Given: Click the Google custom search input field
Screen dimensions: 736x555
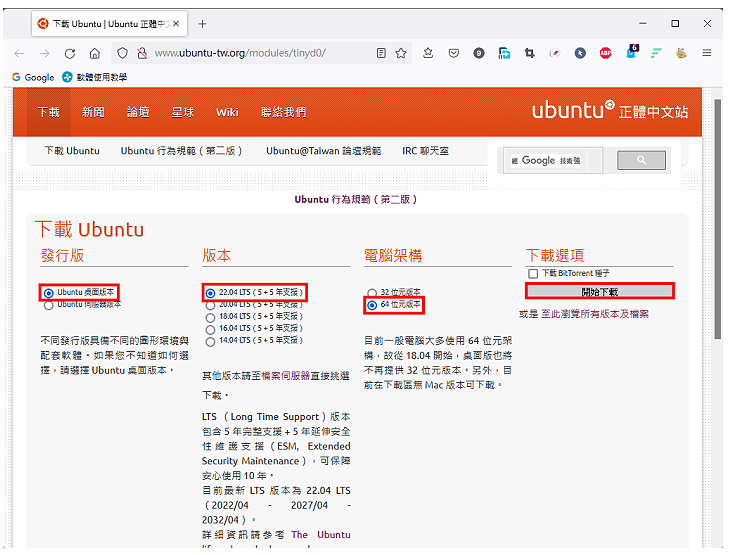Looking at the screenshot, I should coord(553,161).
